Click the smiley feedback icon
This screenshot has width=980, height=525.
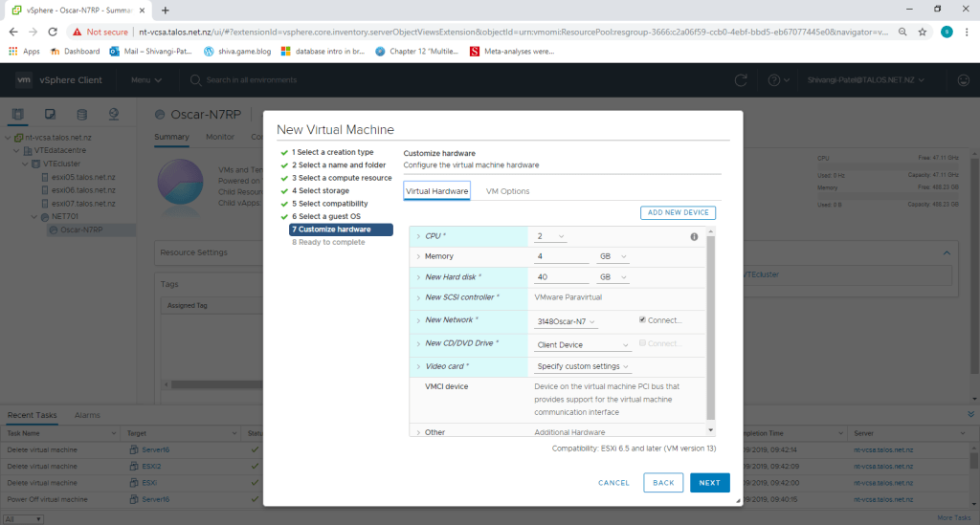coord(963,80)
